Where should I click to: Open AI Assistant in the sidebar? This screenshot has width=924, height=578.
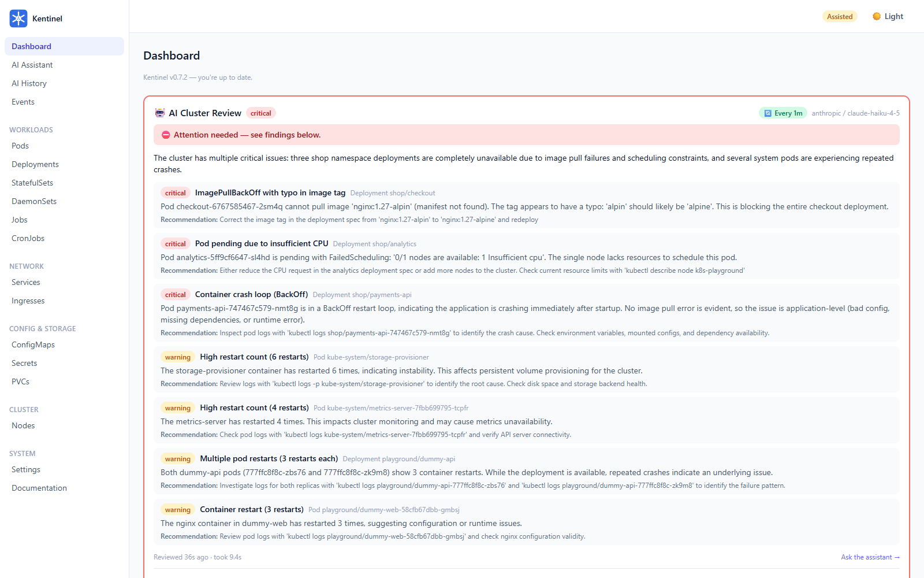point(64,65)
